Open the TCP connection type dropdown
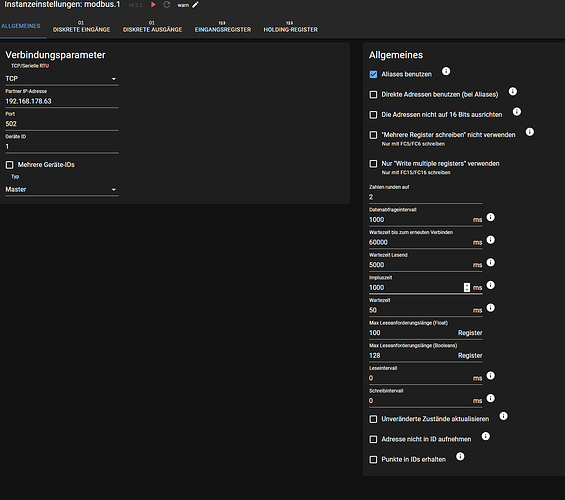 point(62,79)
